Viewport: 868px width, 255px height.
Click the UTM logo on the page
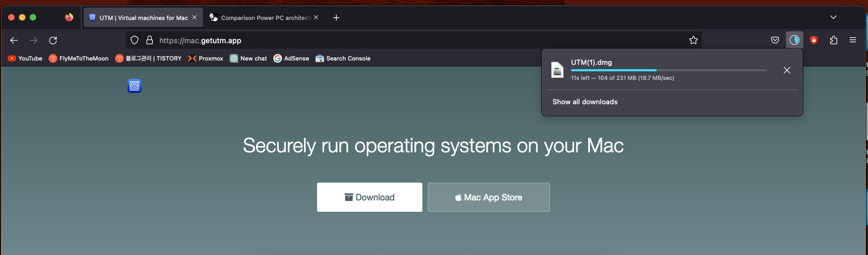click(x=134, y=85)
